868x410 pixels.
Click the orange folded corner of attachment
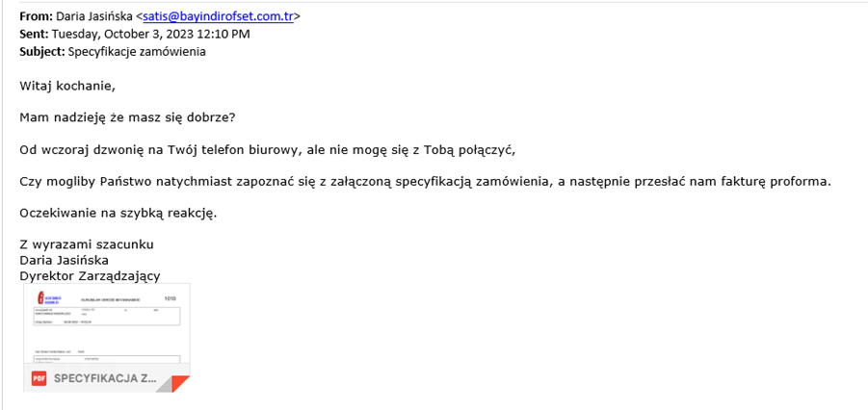coord(178,383)
